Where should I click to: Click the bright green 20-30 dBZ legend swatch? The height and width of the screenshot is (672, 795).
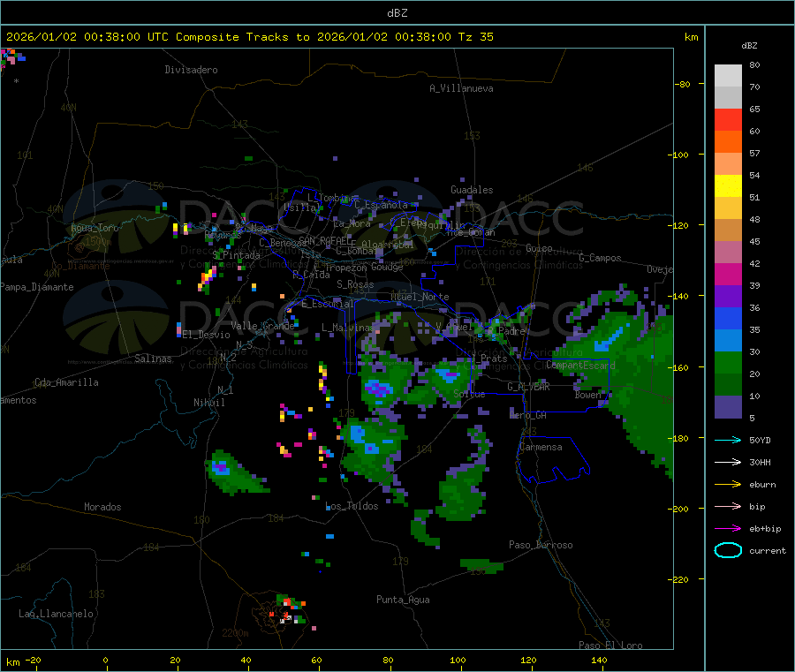[x=728, y=362]
